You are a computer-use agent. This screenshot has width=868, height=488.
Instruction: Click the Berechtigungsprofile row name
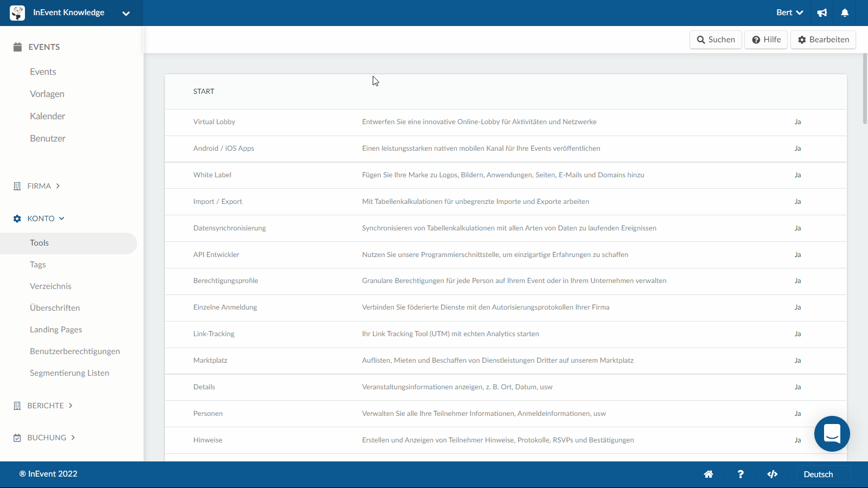point(226,281)
